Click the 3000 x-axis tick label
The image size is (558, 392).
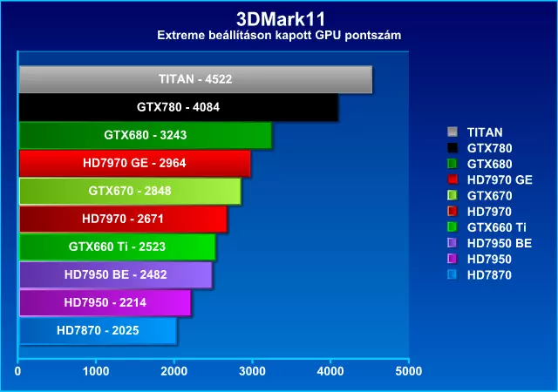[252, 372]
